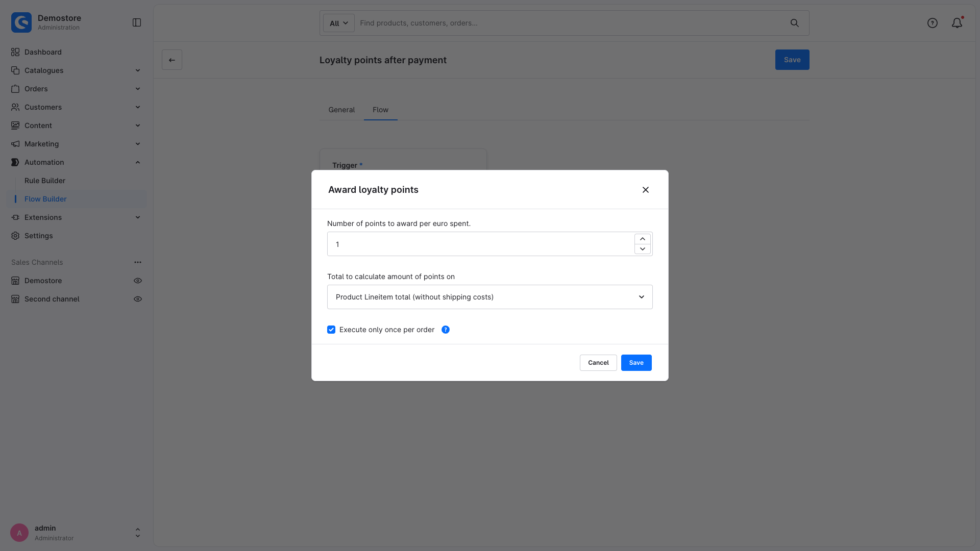
Task: Open Sales Channels three-dot menu
Action: click(138, 262)
